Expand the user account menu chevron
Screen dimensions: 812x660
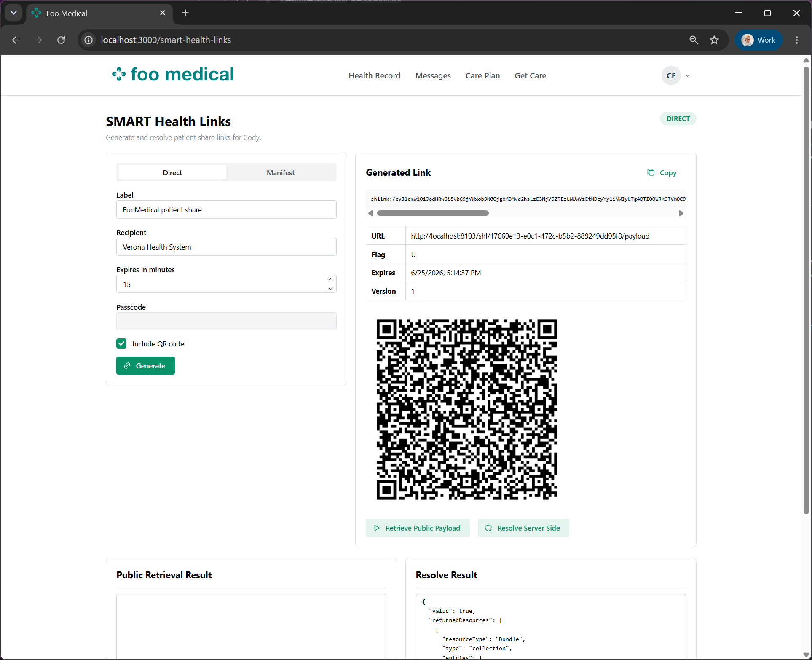point(687,76)
